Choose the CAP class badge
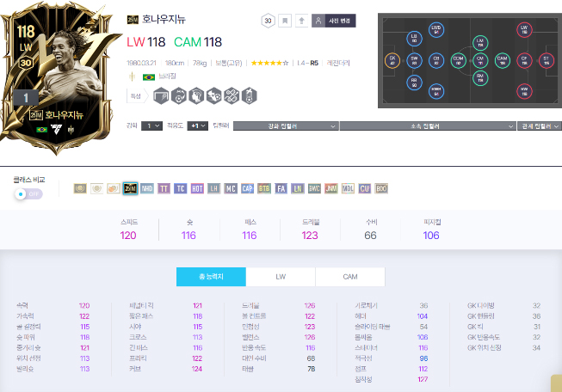Viewport: 562px width, 392px height. (x=247, y=188)
